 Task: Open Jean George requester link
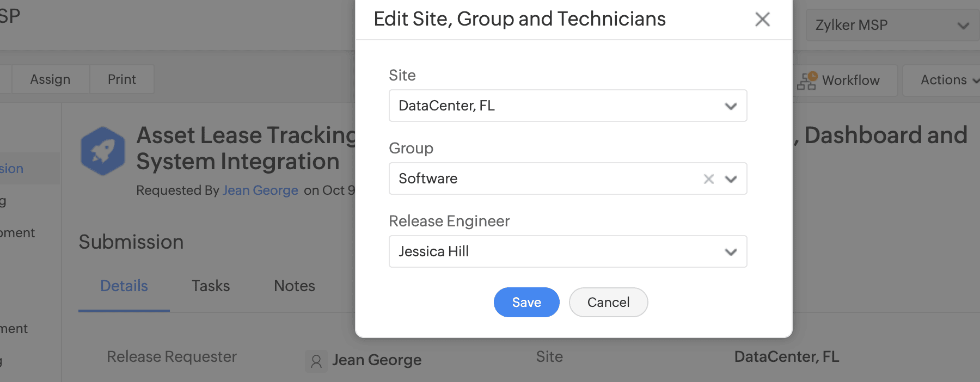tap(260, 190)
